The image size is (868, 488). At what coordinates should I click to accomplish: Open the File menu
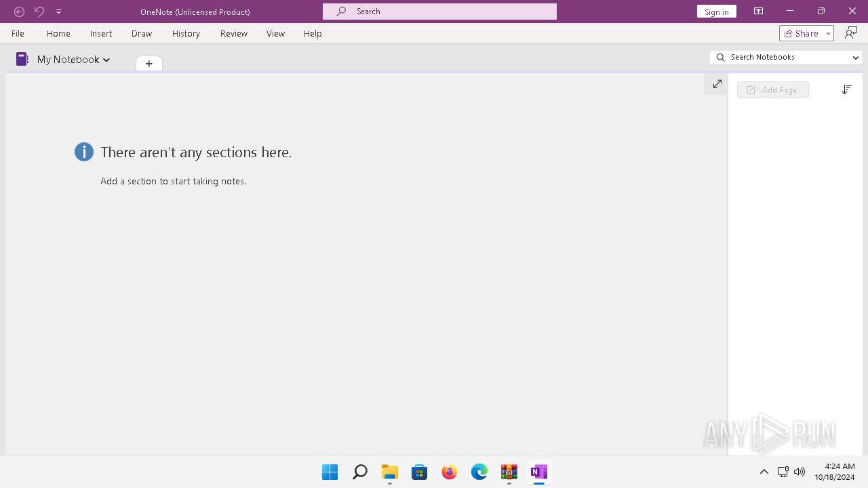pos(18,33)
